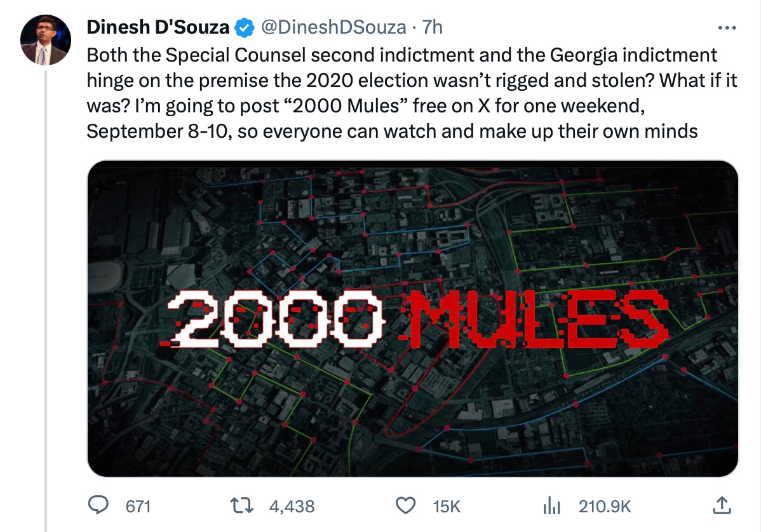Click the blue verified checkmark badge

245,27
